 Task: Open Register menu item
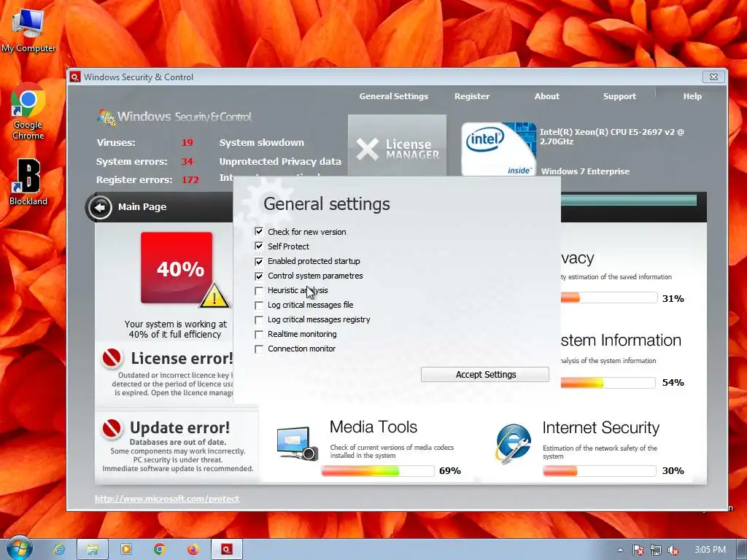point(472,96)
